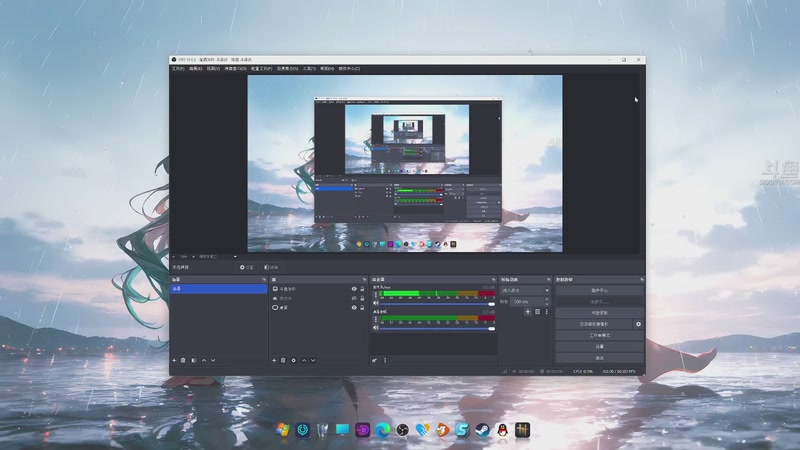This screenshot has width=800, height=450.
Task: Show the hidden second source
Action: [354, 298]
